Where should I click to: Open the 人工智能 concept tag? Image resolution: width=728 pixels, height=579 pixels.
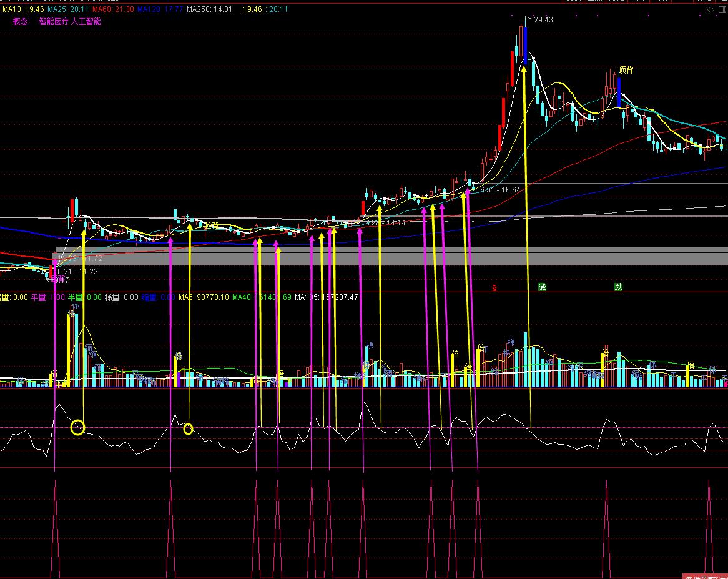tap(86, 21)
